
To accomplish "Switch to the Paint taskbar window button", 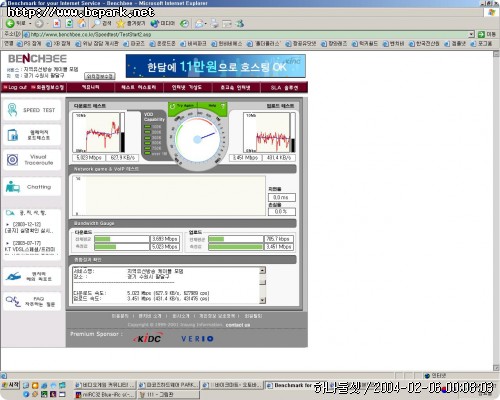I will tap(168, 395).
